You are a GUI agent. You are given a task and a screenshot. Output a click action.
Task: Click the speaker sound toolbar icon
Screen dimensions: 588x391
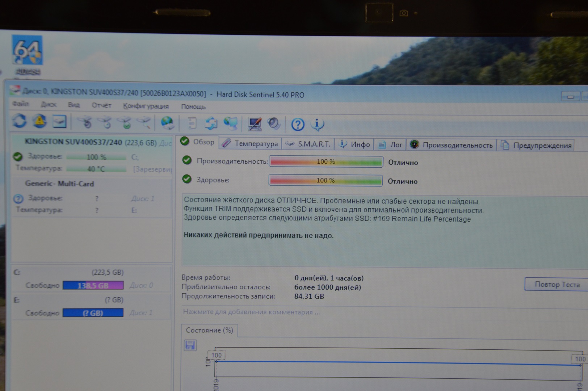[x=274, y=124]
